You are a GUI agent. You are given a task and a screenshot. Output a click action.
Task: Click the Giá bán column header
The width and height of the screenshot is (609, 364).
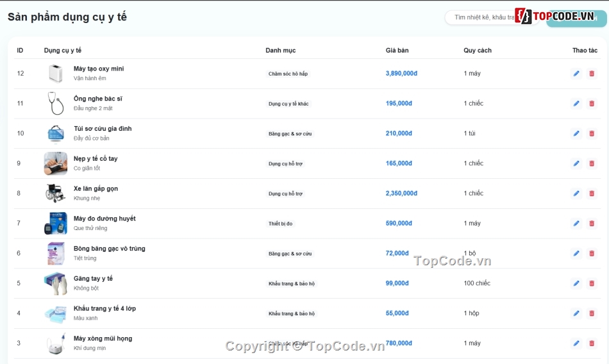tap(397, 51)
